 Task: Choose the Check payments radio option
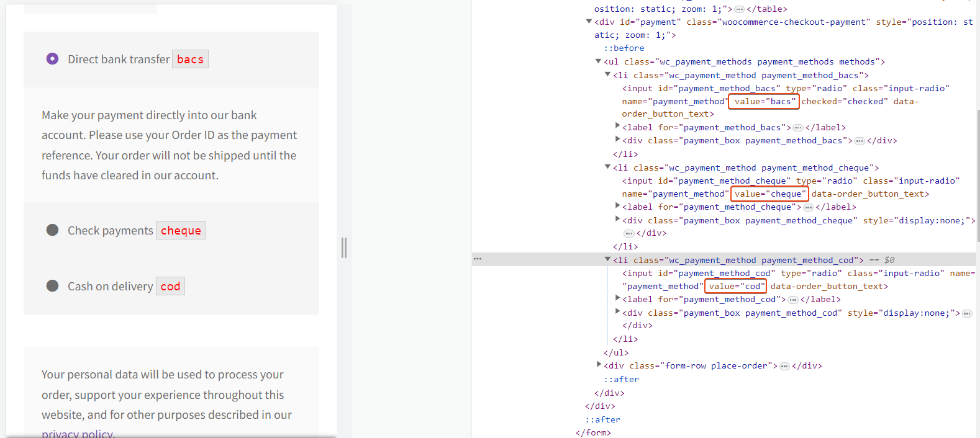point(53,230)
